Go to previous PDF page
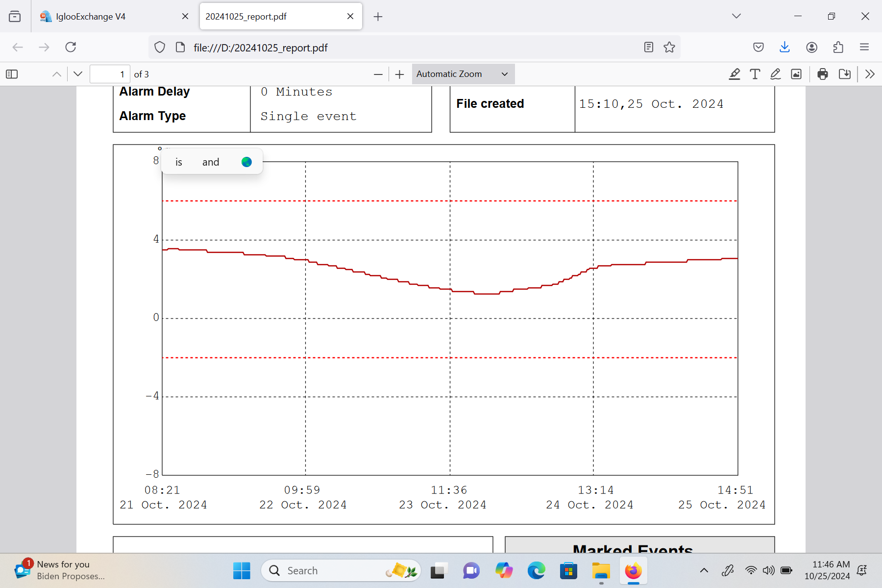The height and width of the screenshot is (588, 882). [x=57, y=74]
